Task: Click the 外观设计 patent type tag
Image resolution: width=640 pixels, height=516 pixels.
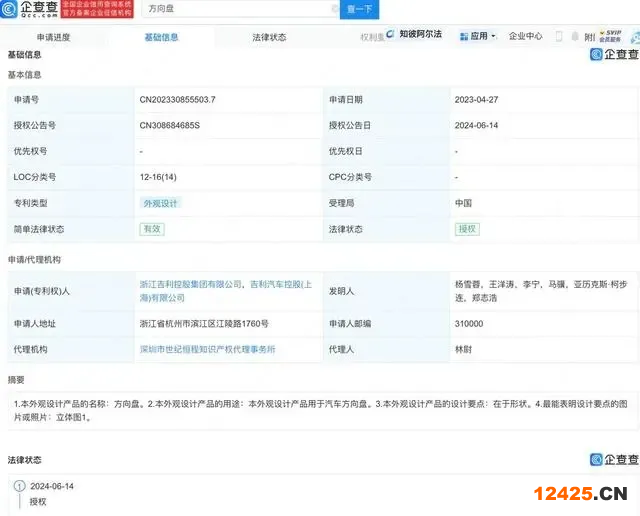Action: click(x=160, y=203)
